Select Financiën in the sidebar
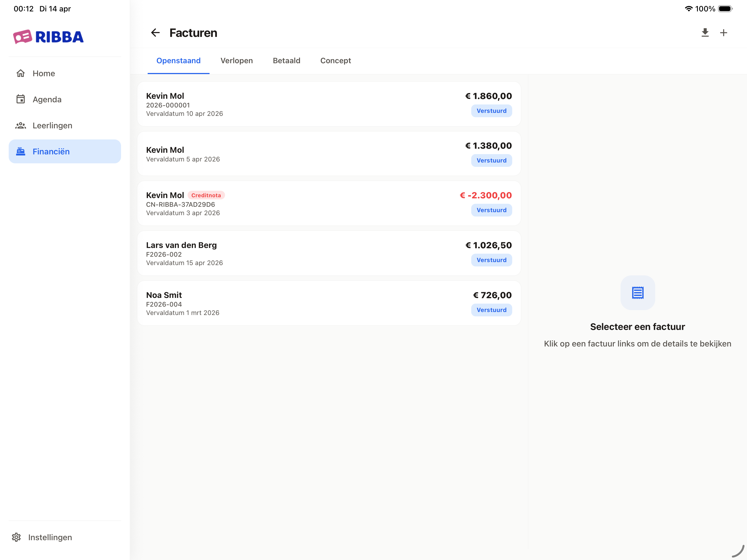Image resolution: width=747 pixels, height=560 pixels. pyautogui.click(x=65, y=152)
